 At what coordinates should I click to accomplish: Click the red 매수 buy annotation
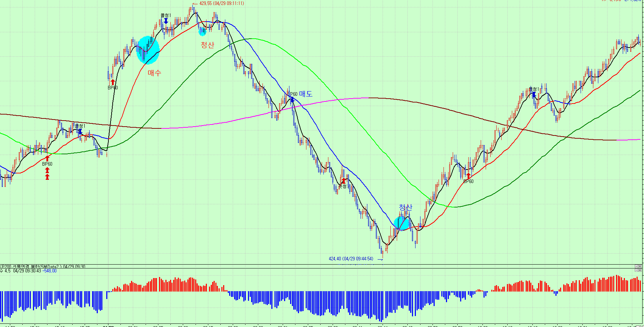click(154, 73)
